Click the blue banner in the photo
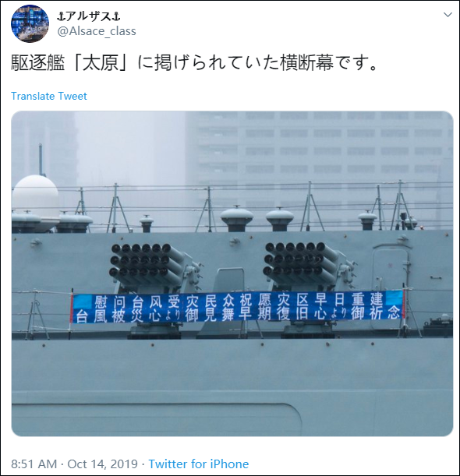The image size is (460, 476). click(238, 307)
